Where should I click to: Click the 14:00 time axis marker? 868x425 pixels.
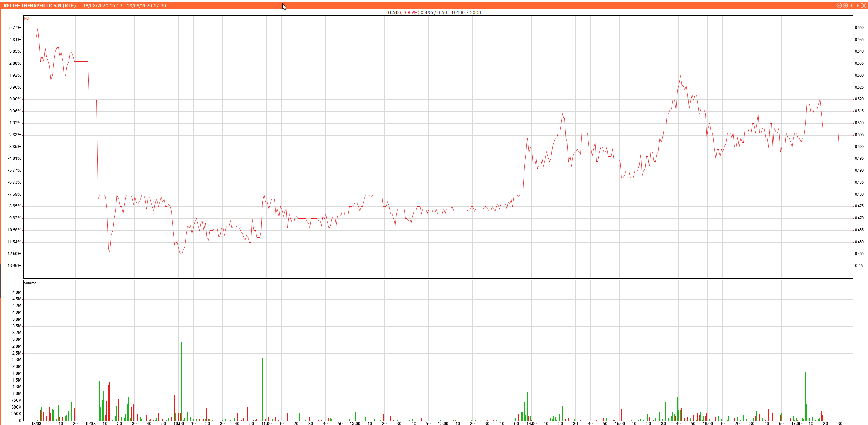[x=531, y=423]
